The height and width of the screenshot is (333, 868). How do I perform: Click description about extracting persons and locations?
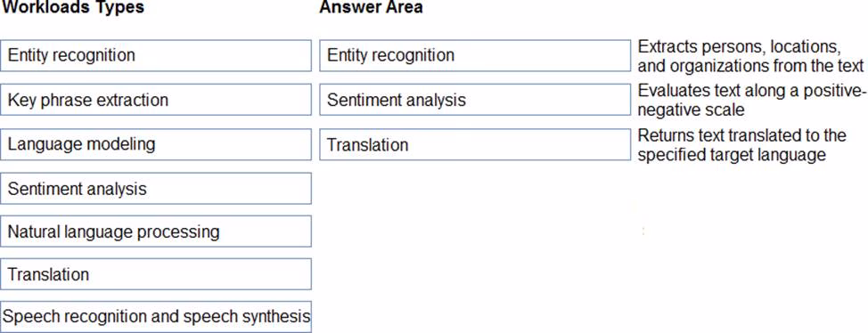pos(750,56)
